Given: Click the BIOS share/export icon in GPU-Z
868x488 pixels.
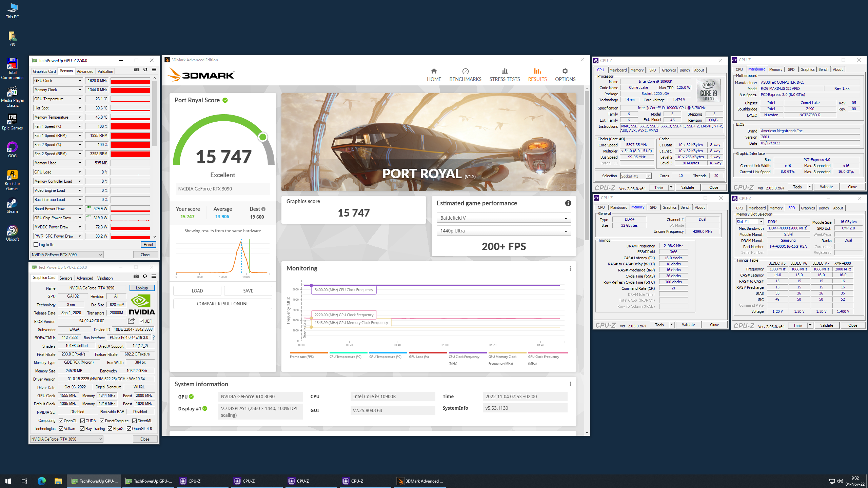Looking at the screenshot, I should pyautogui.click(x=131, y=321).
